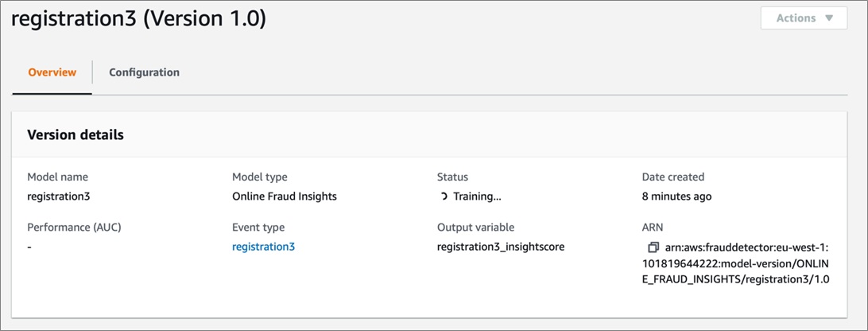Open the Actions dropdown menu
Image resolution: width=868 pixels, height=331 pixels.
point(804,18)
